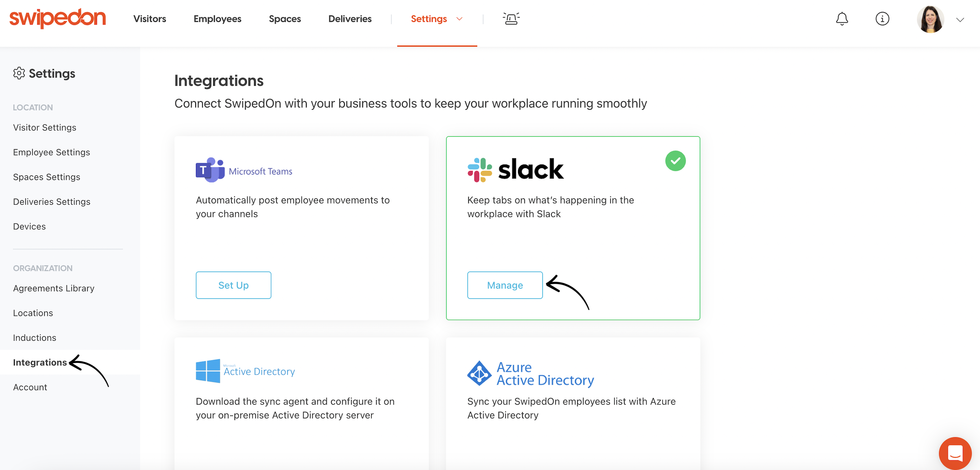Click 'Keep tabs on what's happening' description
The height and width of the screenshot is (470, 980).
(x=551, y=207)
